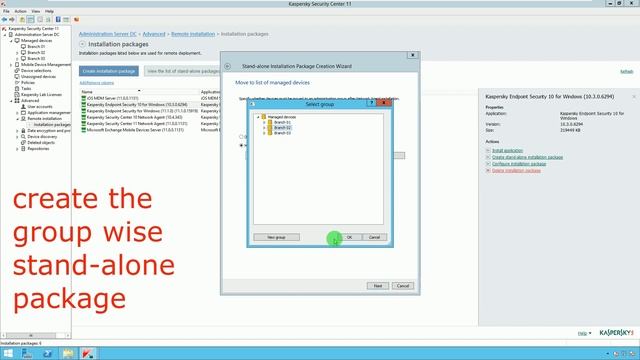Viewport: 640px width, 360px height.
Task: Collapse Administration Server DC tree node
Action: click(5, 35)
